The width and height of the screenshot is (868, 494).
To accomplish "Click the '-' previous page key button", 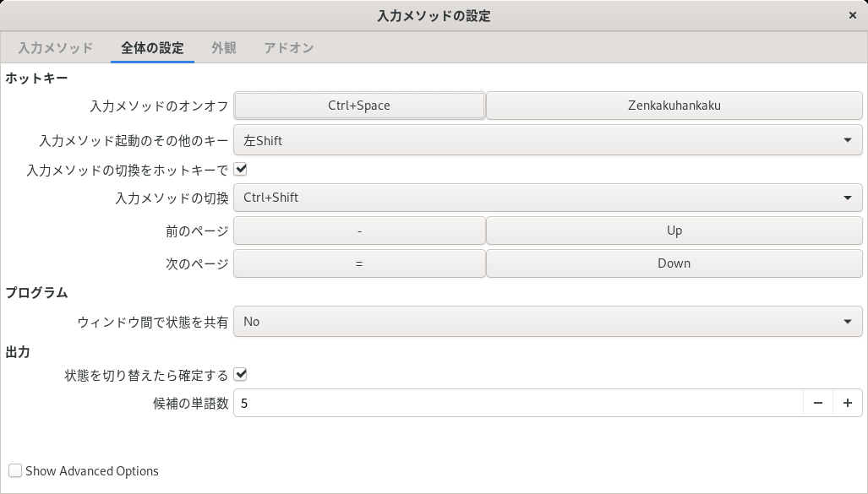I will [359, 231].
